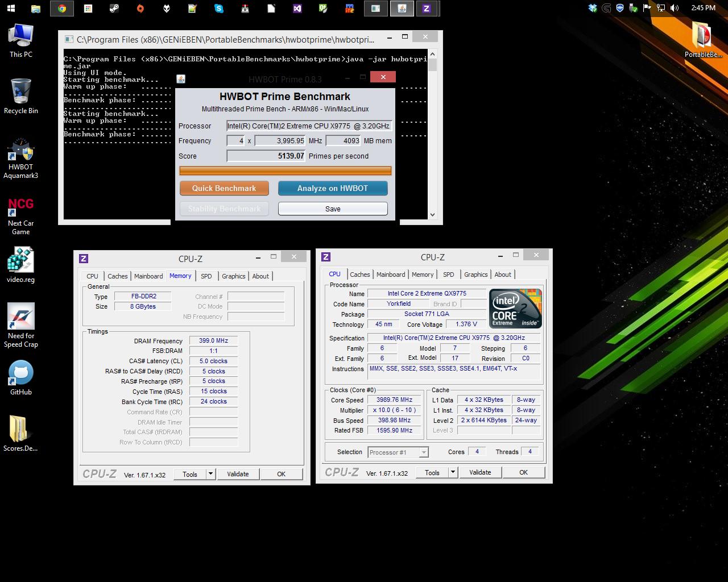
Task: Open Tools dropdown arrow in Memory CPU-Z window
Action: point(210,474)
